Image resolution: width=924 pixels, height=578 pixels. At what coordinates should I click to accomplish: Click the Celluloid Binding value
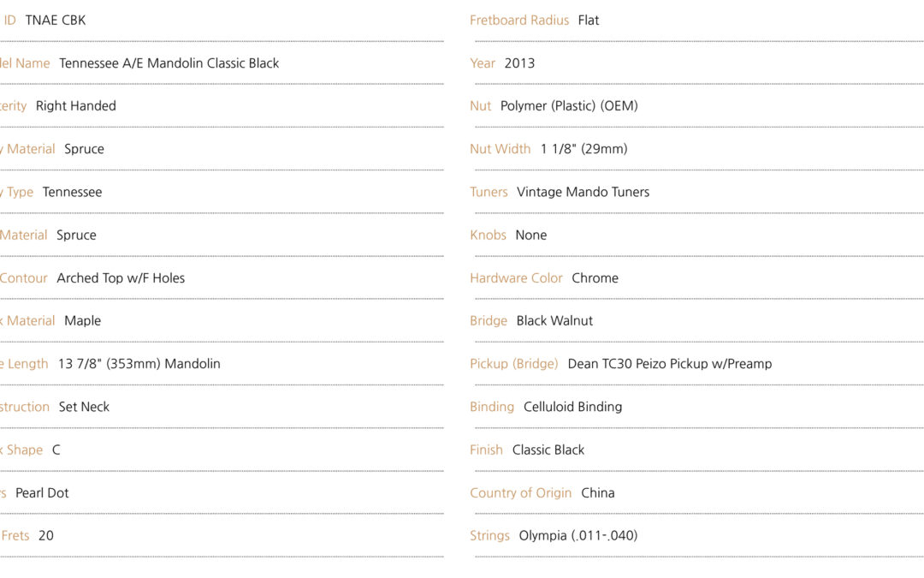(x=572, y=407)
